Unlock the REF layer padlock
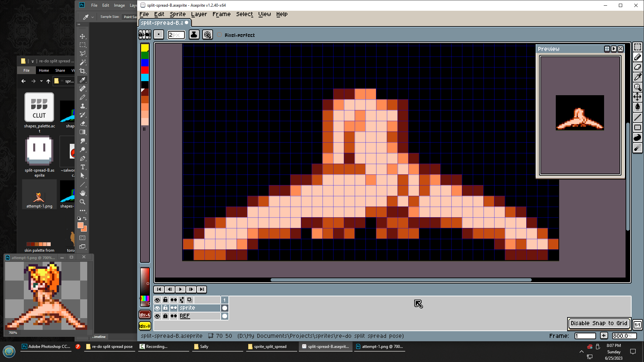The image size is (644, 362). pyautogui.click(x=165, y=316)
